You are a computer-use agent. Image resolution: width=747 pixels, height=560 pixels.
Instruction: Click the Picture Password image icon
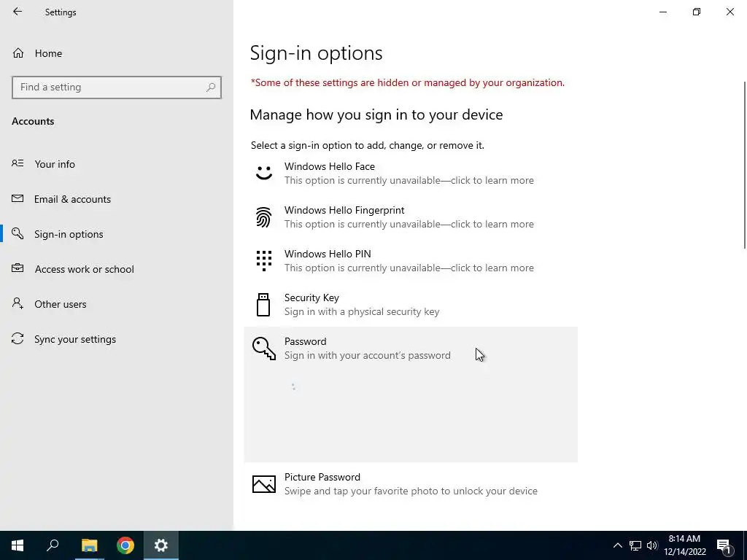click(x=264, y=484)
